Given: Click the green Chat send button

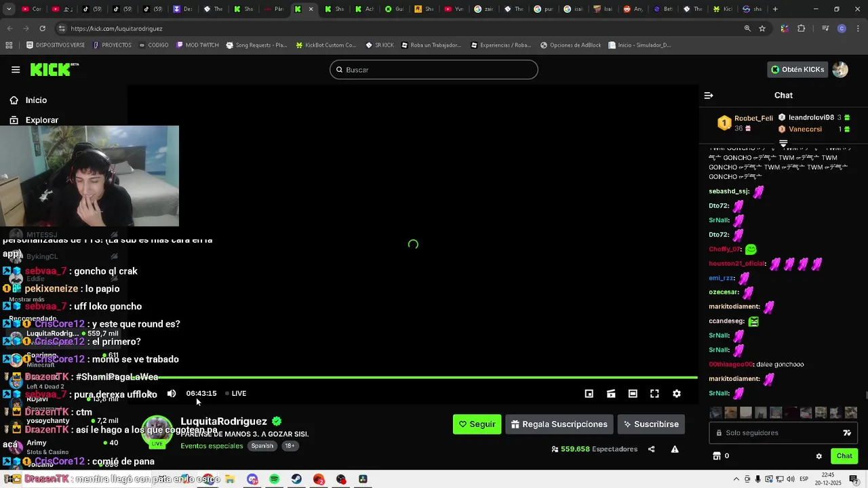Looking at the screenshot, I should (x=844, y=456).
